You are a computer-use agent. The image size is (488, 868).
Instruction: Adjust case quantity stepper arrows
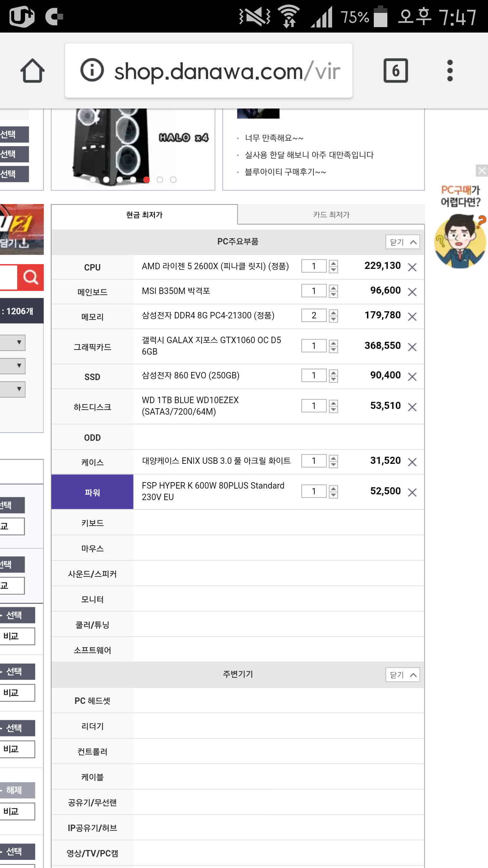pyautogui.click(x=333, y=461)
